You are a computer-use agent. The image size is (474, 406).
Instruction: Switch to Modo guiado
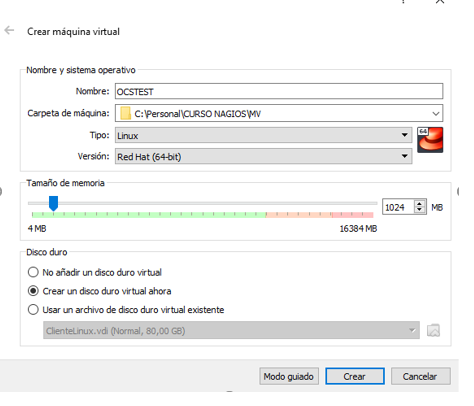pyautogui.click(x=289, y=376)
